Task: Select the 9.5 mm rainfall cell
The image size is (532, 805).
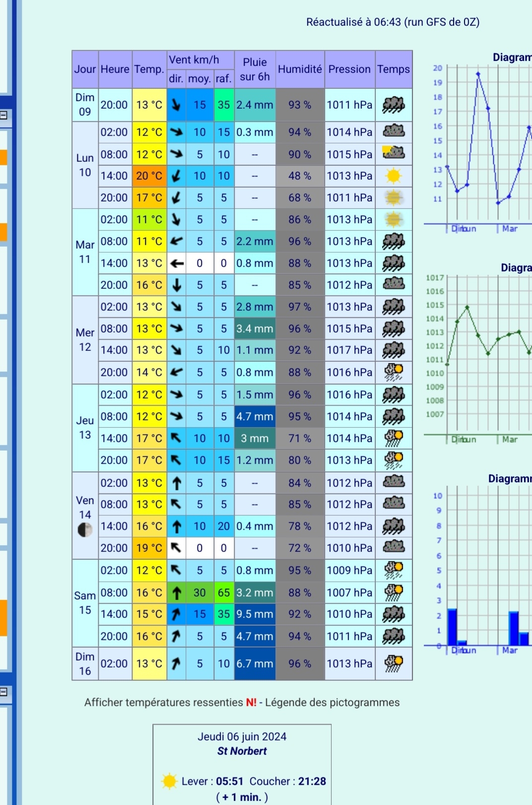Action: click(x=255, y=614)
